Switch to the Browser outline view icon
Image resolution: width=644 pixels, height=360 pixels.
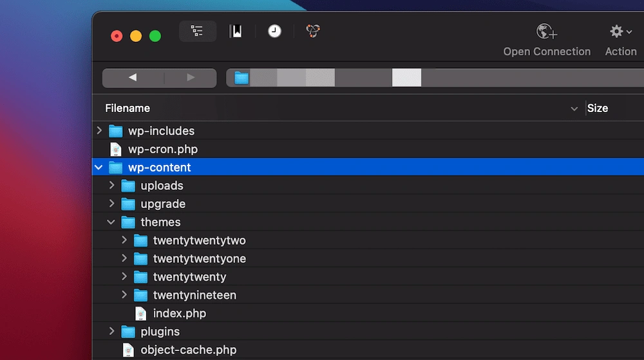[197, 31]
